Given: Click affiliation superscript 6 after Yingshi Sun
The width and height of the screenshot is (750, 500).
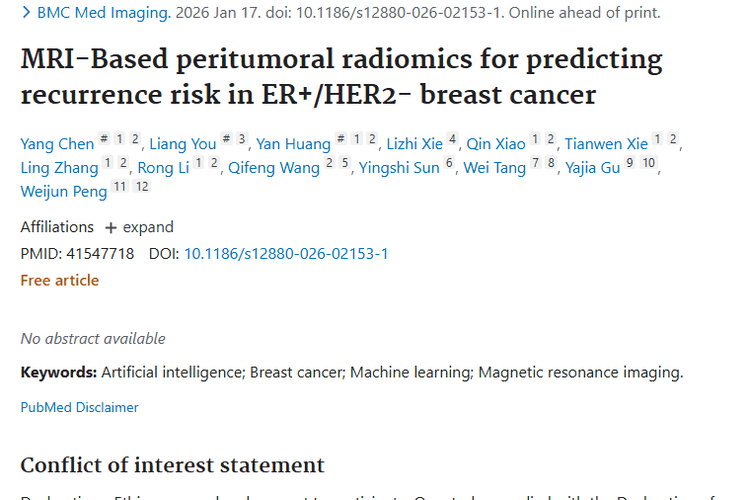Looking at the screenshot, I should [449, 163].
